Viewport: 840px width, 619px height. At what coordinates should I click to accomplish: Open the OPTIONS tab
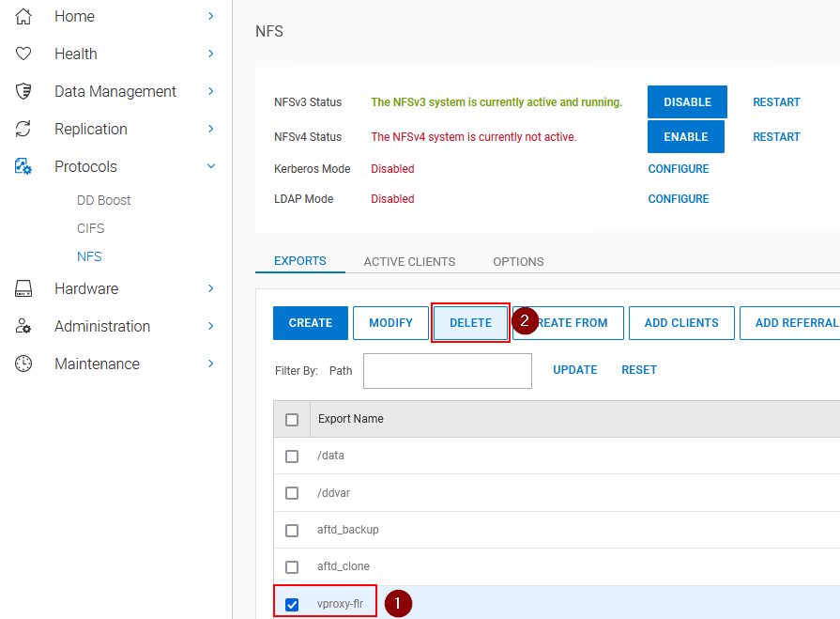518,261
